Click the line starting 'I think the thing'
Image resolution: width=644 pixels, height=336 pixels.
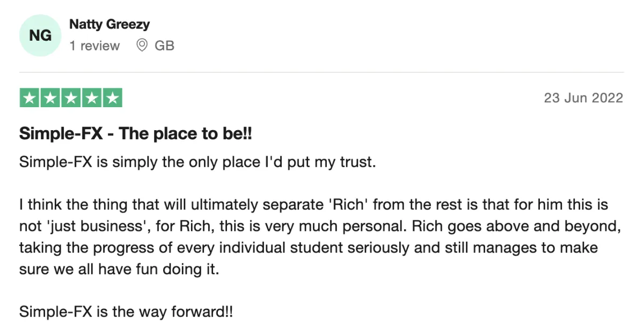click(314, 205)
